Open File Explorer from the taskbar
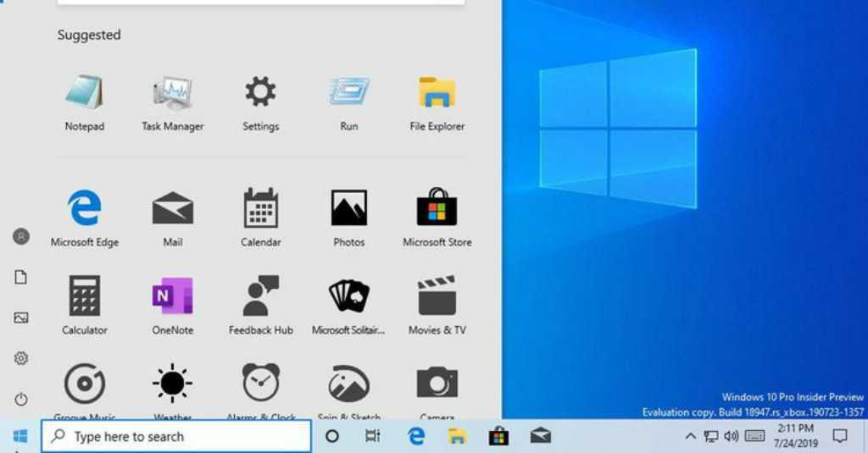Screen dimensions: 868x453 (457, 436)
